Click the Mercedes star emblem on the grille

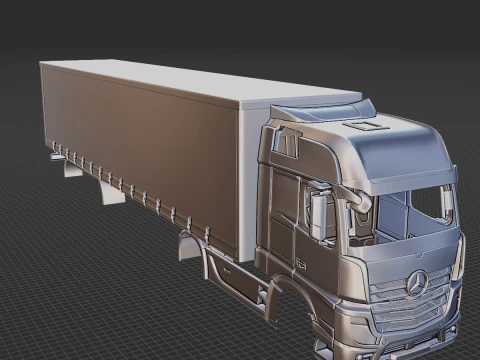point(417,283)
